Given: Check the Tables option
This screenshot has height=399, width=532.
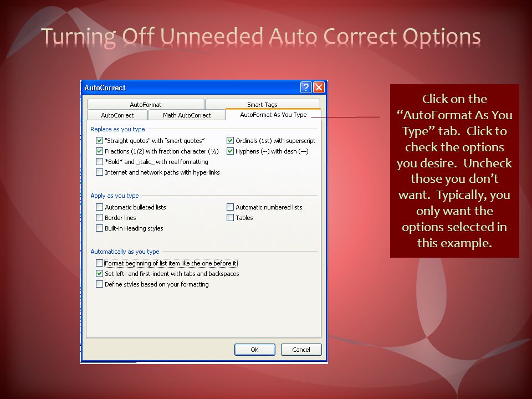Looking at the screenshot, I should pyautogui.click(x=230, y=217).
